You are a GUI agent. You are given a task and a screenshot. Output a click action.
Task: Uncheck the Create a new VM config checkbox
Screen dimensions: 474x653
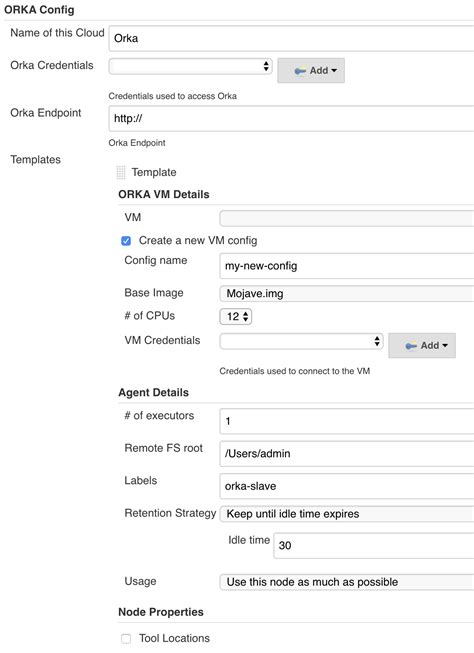[x=126, y=241]
